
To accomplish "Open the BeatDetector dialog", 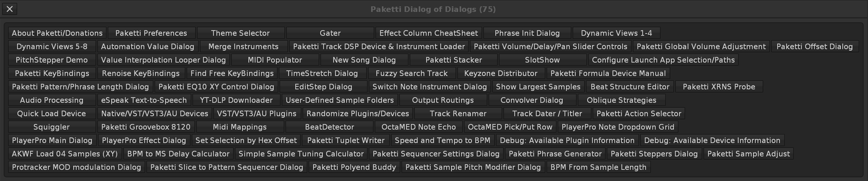I will pyautogui.click(x=329, y=127).
